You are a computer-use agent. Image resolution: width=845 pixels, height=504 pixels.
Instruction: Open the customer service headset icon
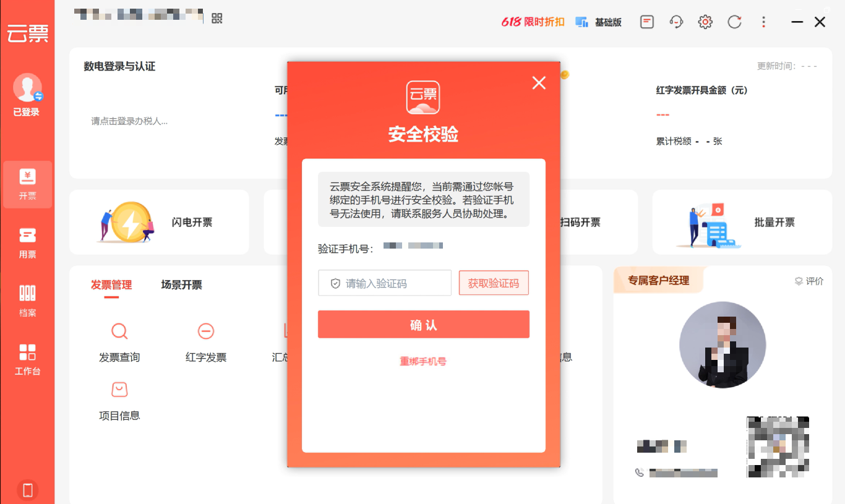pos(676,22)
